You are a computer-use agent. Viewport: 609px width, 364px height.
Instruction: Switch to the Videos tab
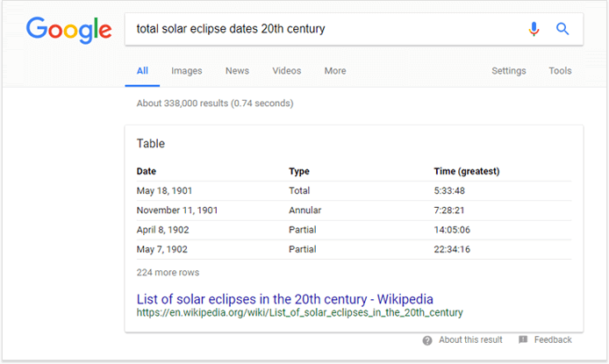pos(287,71)
